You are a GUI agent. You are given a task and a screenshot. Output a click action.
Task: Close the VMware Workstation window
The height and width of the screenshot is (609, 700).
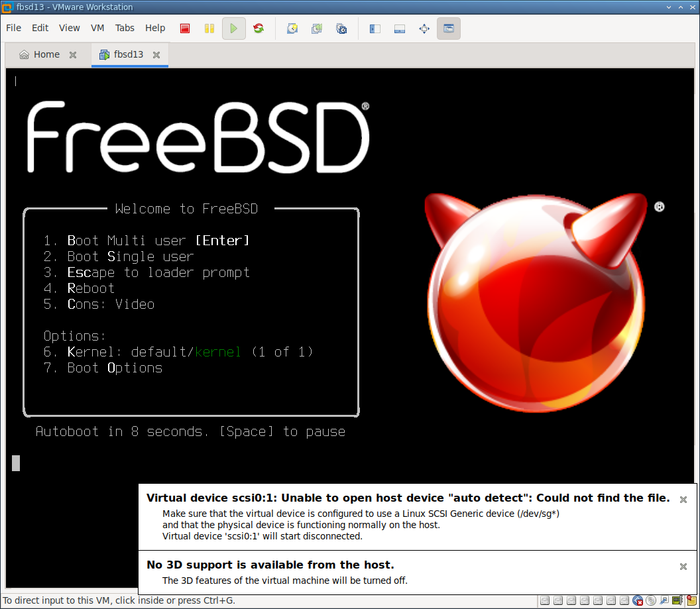(693, 7)
